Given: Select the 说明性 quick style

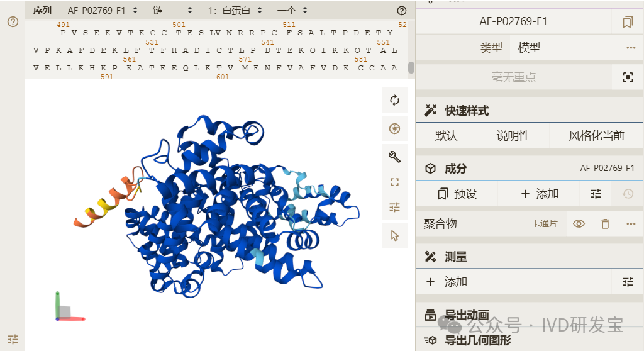Looking at the screenshot, I should (x=513, y=136).
